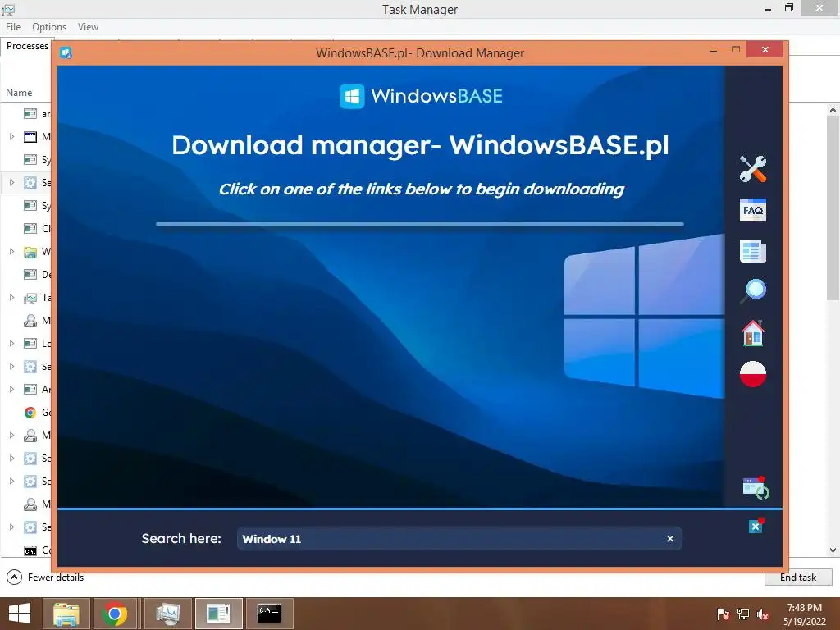840x630 pixels.
Task: Open the Action Center flag tray icon
Action: click(x=723, y=614)
